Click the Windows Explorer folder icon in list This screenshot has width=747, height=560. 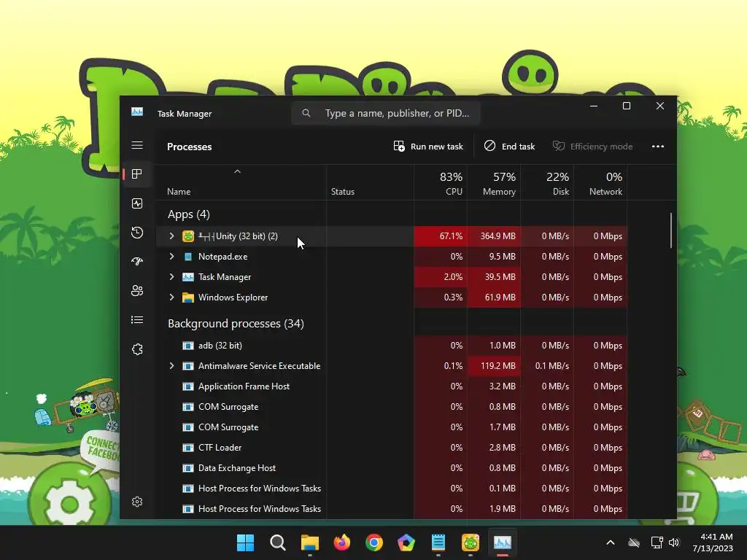(188, 297)
